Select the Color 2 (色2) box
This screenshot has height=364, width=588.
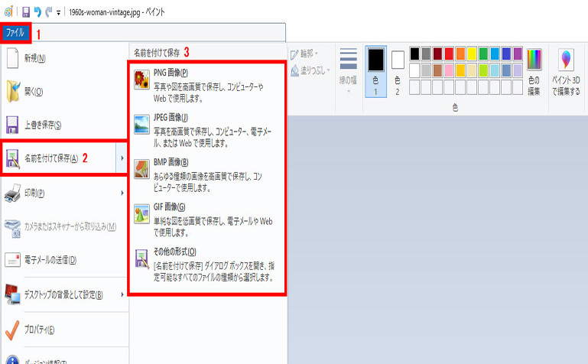point(398,69)
